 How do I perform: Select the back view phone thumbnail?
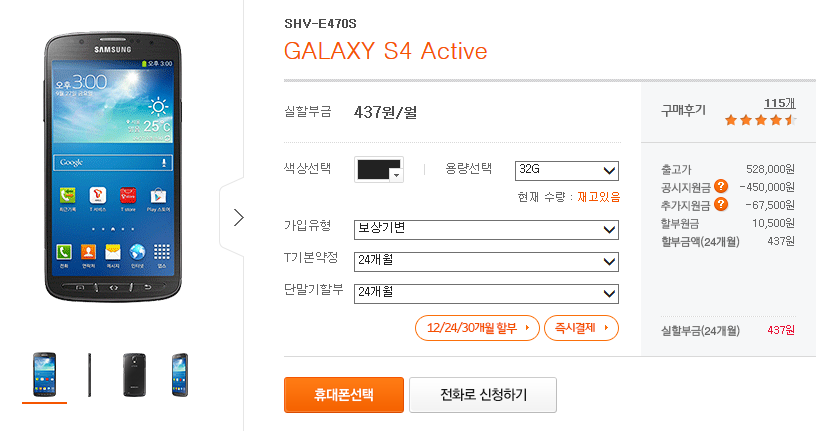coord(134,374)
